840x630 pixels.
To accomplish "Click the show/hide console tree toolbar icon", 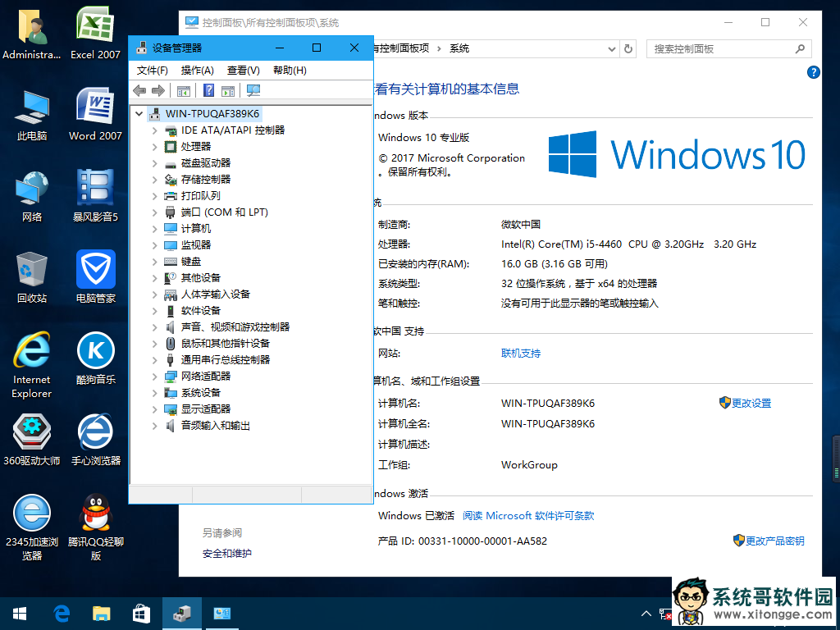I will click(183, 90).
